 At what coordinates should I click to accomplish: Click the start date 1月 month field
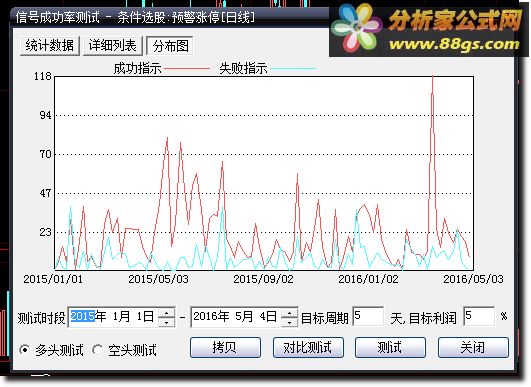(121, 316)
